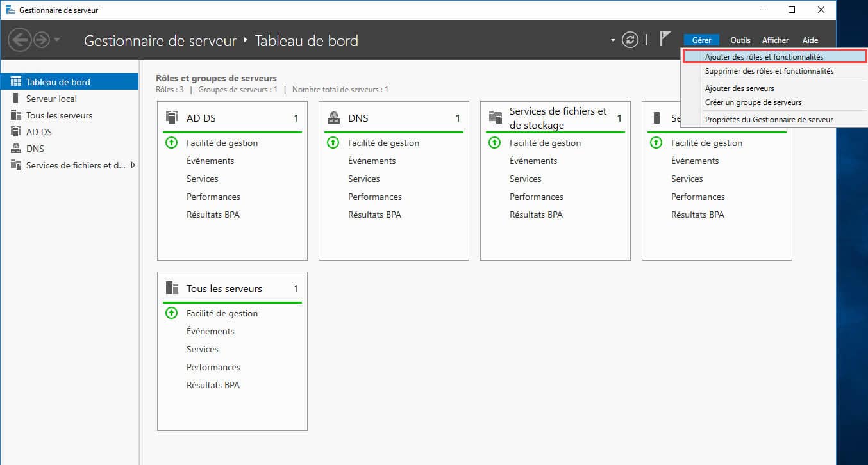Image resolution: width=868 pixels, height=465 pixels.
Task: Click green status arrow in DNS tile
Action: coord(333,143)
